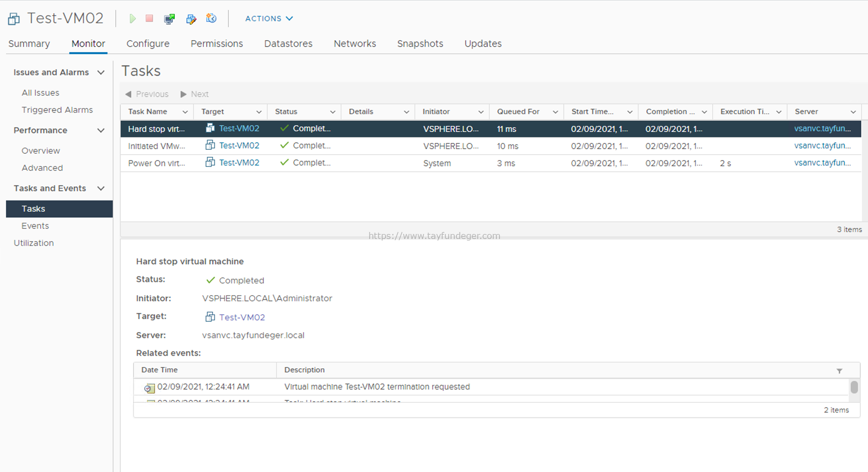Open the Updates tab
This screenshot has width=868, height=472.
483,44
